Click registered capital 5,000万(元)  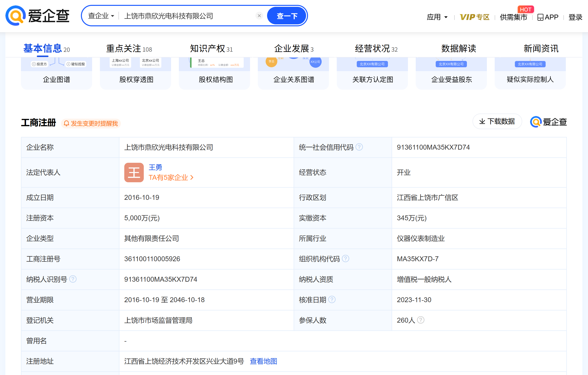142,218
